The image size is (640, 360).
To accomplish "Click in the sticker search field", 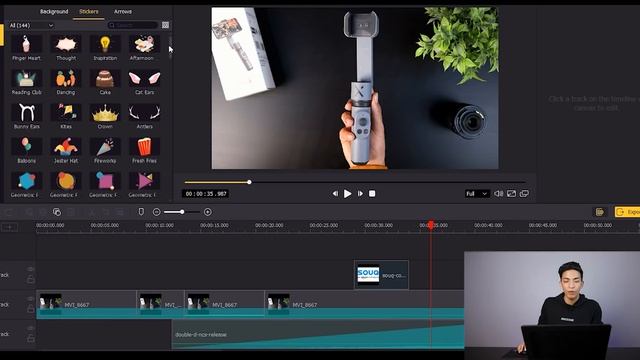I will click(x=133, y=25).
